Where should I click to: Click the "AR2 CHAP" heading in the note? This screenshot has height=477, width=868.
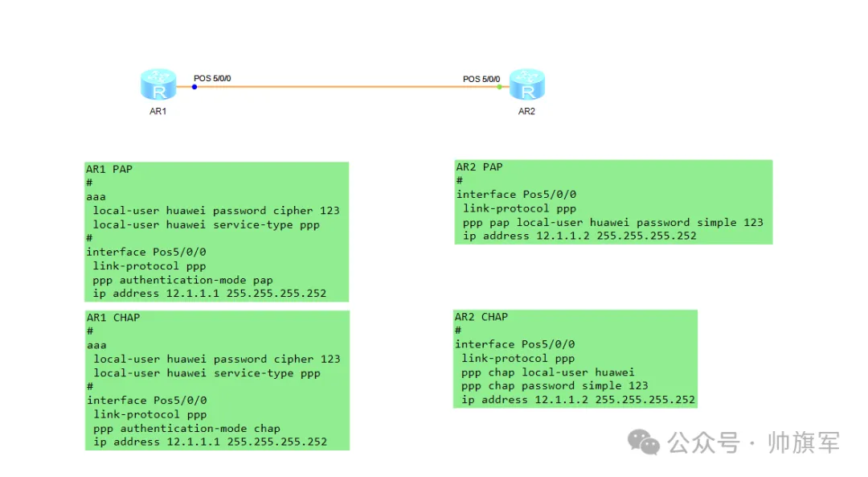tap(481, 317)
